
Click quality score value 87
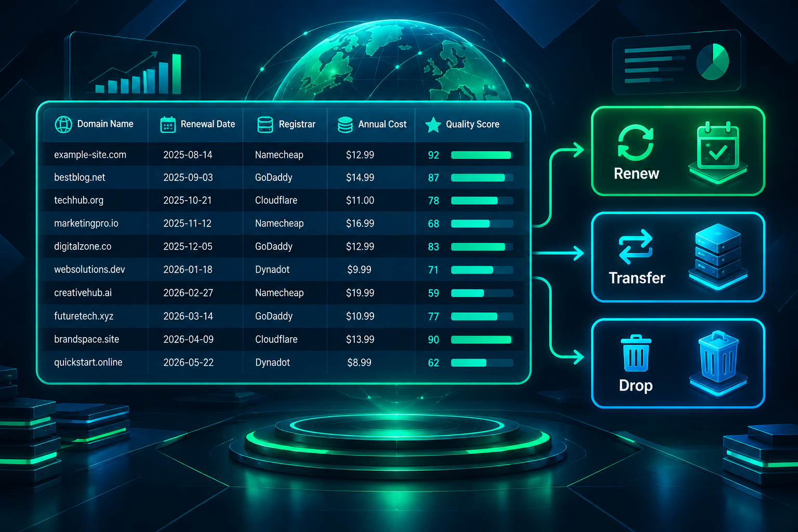tap(433, 178)
